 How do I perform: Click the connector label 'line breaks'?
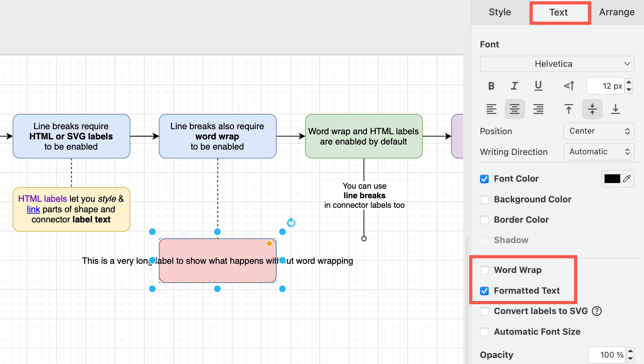click(364, 195)
